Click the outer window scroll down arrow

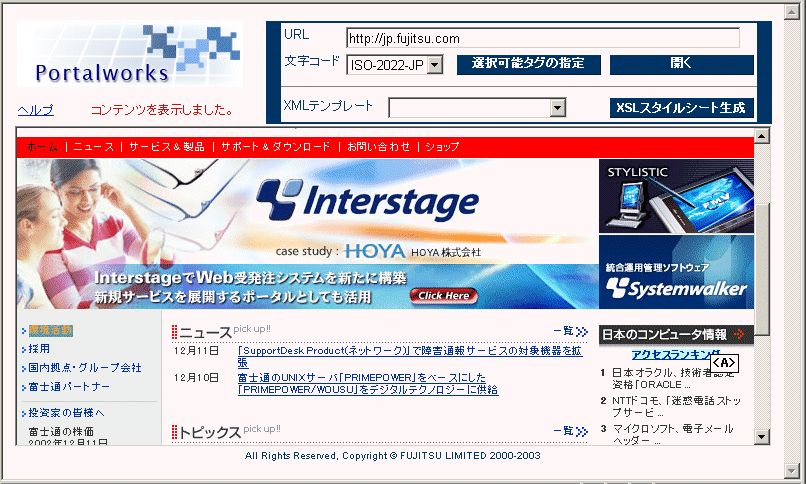click(x=791, y=470)
